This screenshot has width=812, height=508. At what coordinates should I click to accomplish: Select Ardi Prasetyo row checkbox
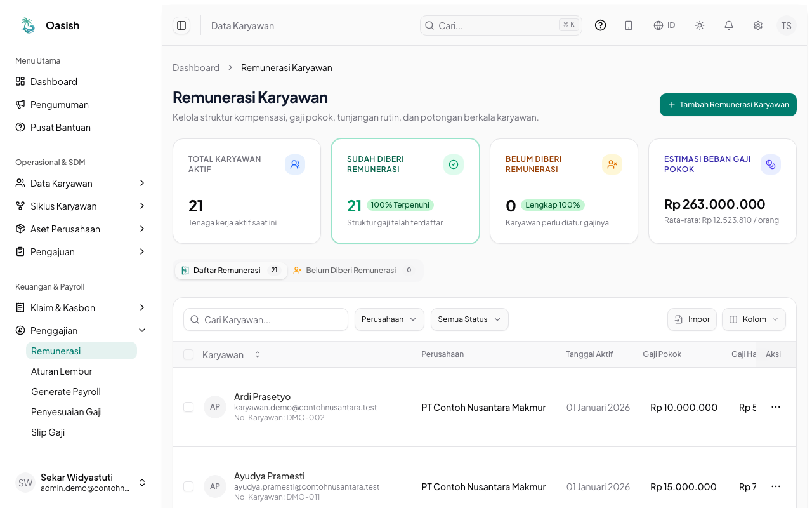188,407
